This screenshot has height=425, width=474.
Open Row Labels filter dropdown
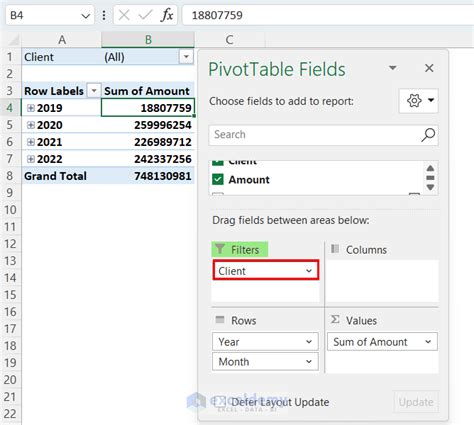(94, 91)
